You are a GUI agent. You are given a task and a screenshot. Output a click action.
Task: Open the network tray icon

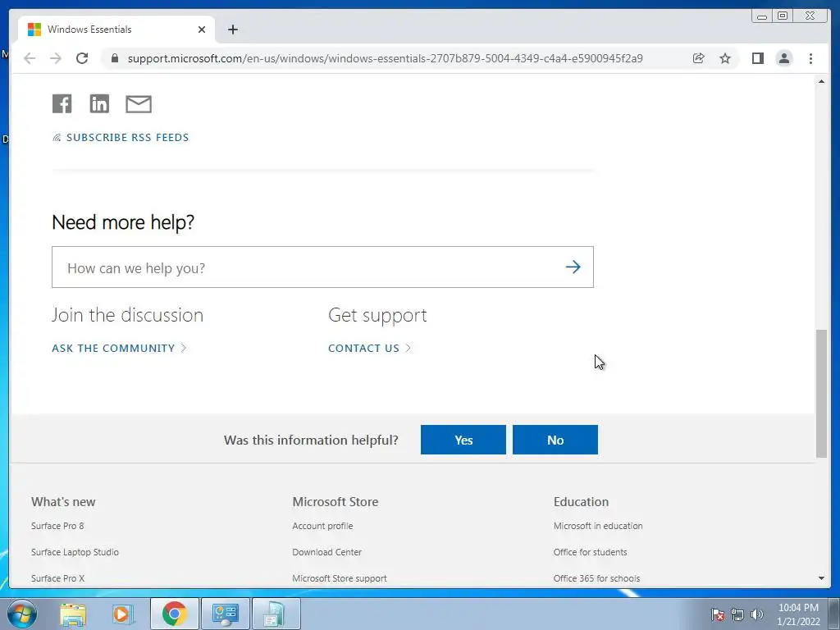click(x=737, y=614)
